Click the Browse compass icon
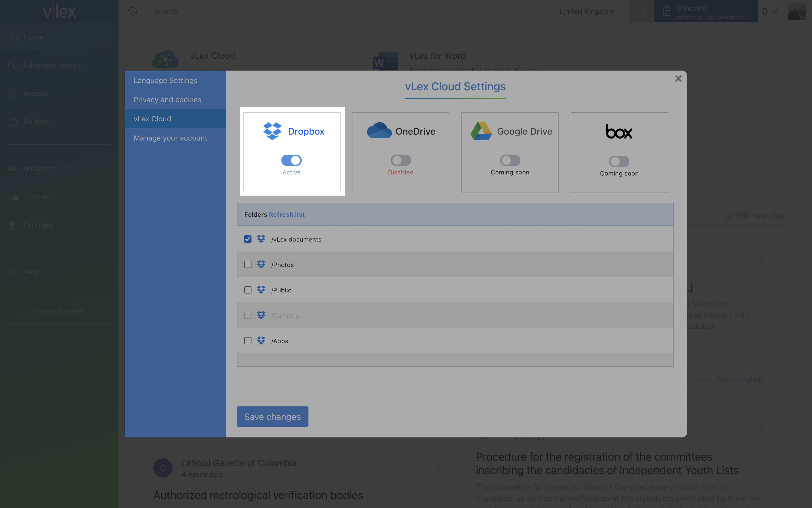812x508 pixels. [x=12, y=93]
